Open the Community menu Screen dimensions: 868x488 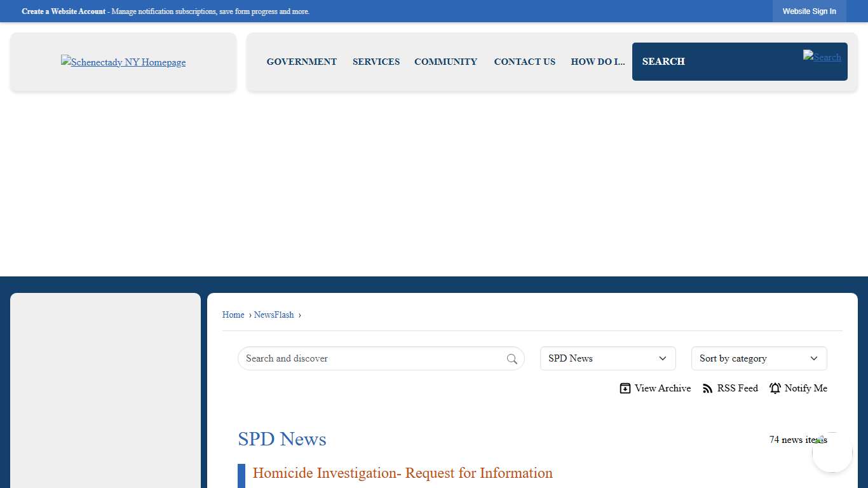click(445, 62)
